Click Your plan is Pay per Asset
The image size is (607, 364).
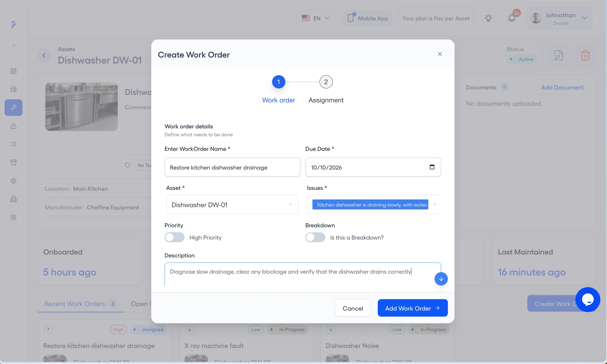click(x=436, y=18)
